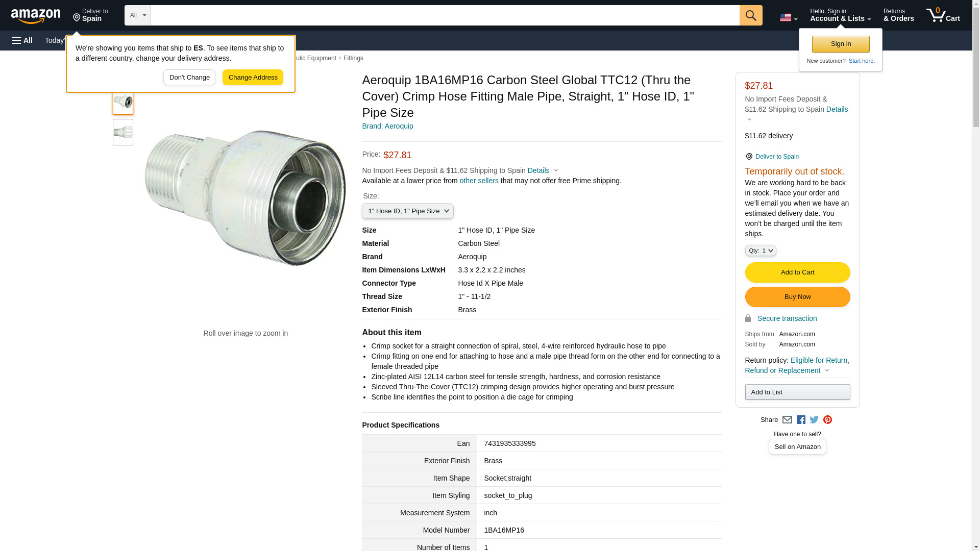Viewport: 980px width, 551px height.
Task: Select the second product thumbnail image
Action: point(123,132)
